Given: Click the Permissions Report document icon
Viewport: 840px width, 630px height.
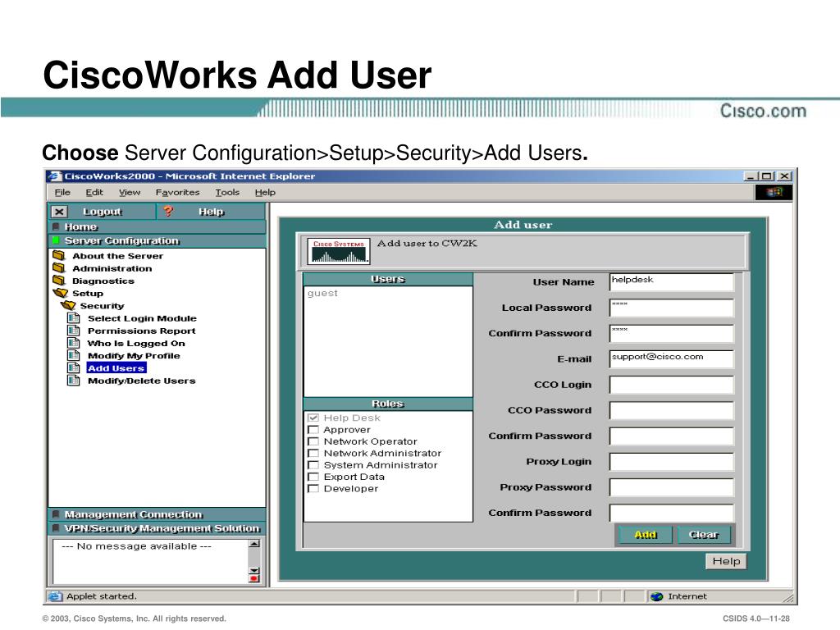Looking at the screenshot, I should pyautogui.click(x=73, y=331).
